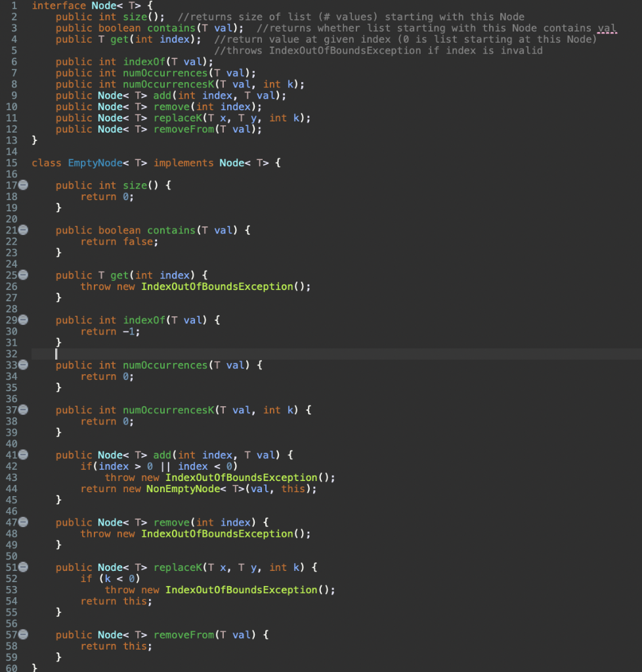
Task: Click 'numOccurrences' declaration on line 7
Action: (165, 73)
